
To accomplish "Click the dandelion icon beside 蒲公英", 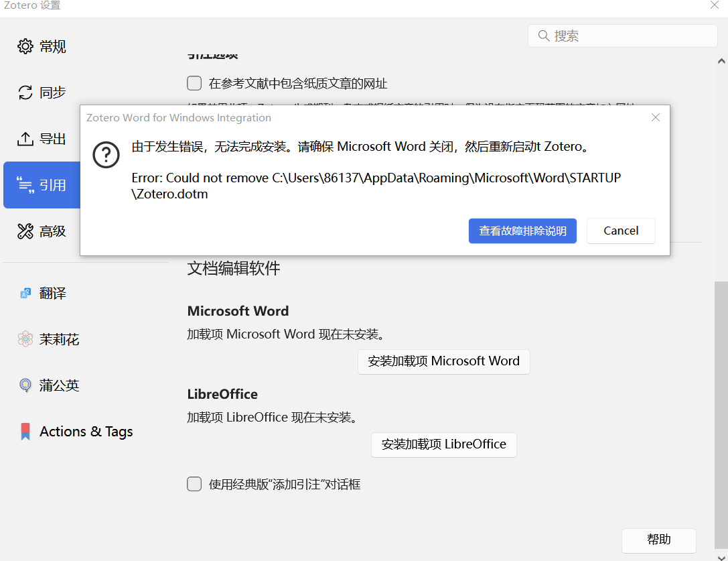I will tap(25, 385).
